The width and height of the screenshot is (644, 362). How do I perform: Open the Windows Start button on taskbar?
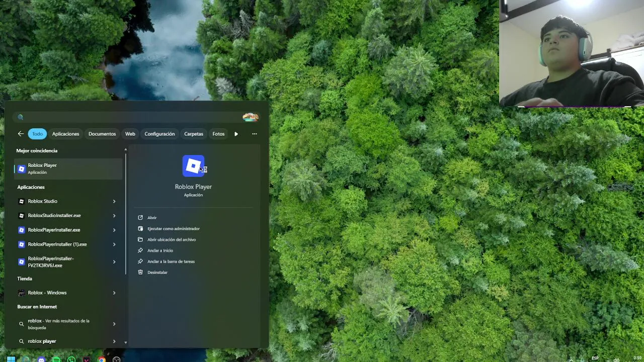[x=11, y=359]
